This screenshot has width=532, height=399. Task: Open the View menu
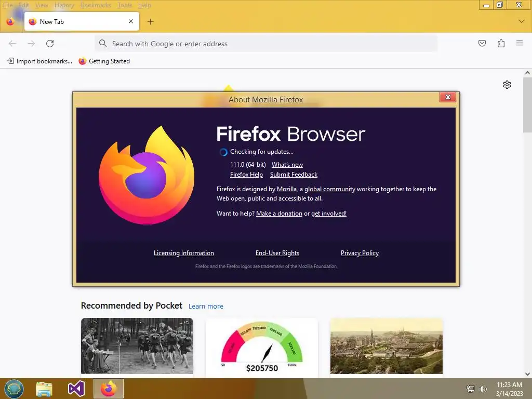coord(42,5)
